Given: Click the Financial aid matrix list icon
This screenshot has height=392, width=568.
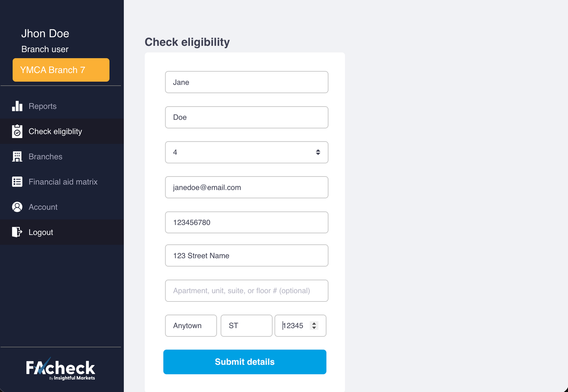Looking at the screenshot, I should click(17, 182).
